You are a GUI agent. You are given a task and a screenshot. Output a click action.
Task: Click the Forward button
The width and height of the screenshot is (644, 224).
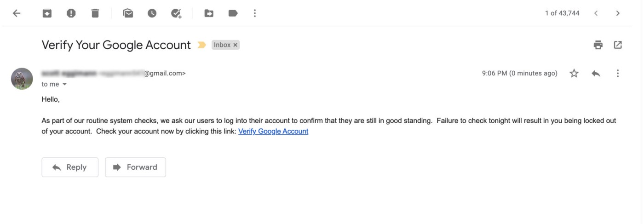pos(135,167)
